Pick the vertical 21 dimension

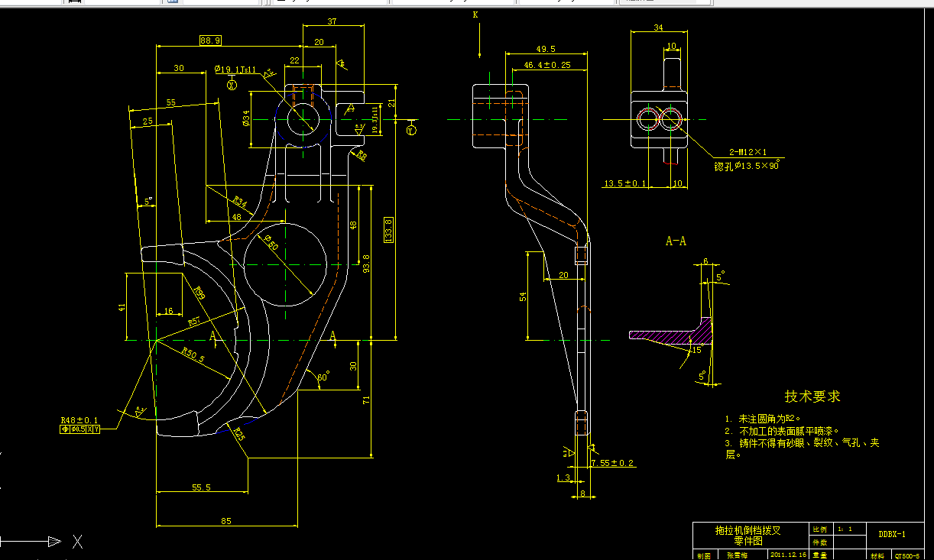point(391,102)
